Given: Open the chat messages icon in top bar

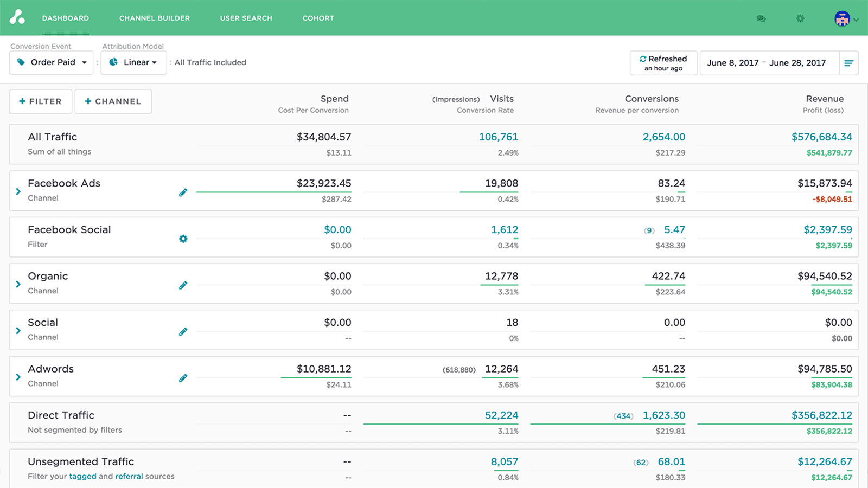Looking at the screenshot, I should 761,18.
